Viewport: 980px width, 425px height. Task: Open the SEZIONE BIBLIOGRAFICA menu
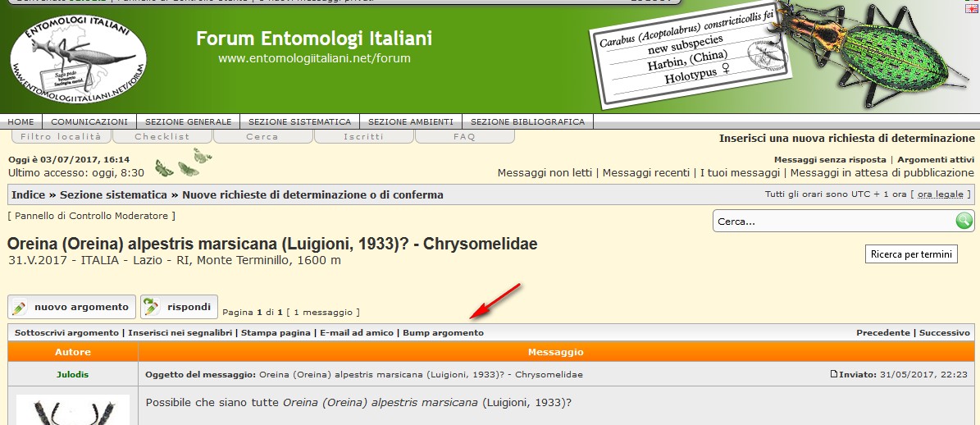[x=527, y=121]
